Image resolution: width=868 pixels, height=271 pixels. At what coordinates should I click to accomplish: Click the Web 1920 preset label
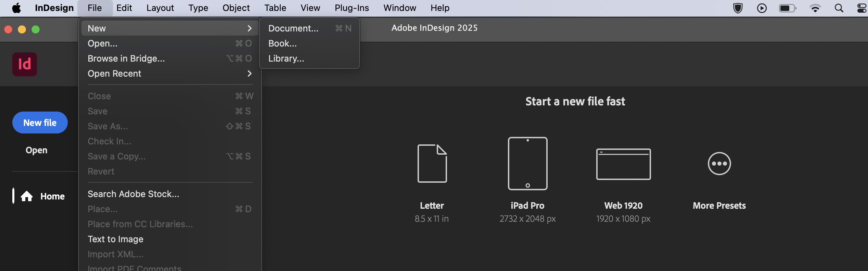pyautogui.click(x=623, y=206)
